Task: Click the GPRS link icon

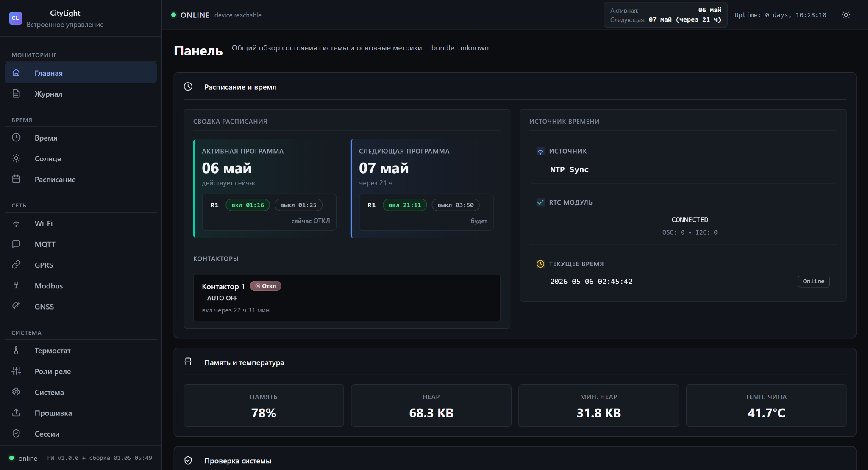Action: [x=16, y=265]
